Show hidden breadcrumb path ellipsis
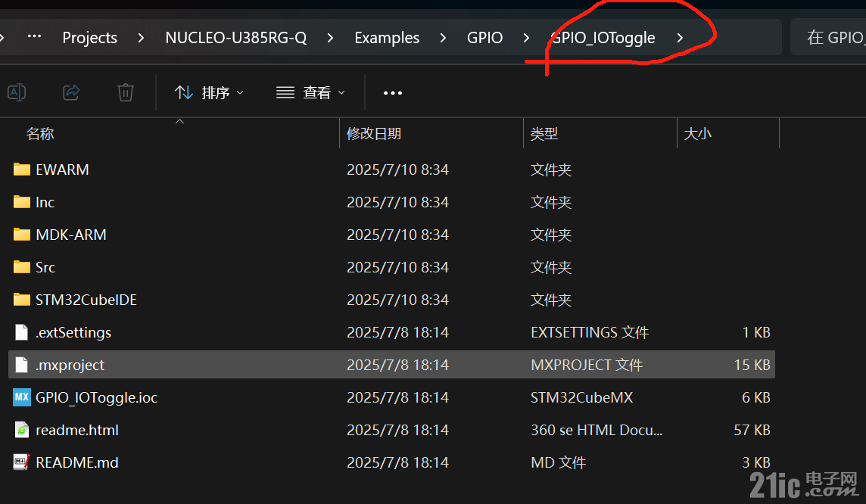 click(x=34, y=36)
